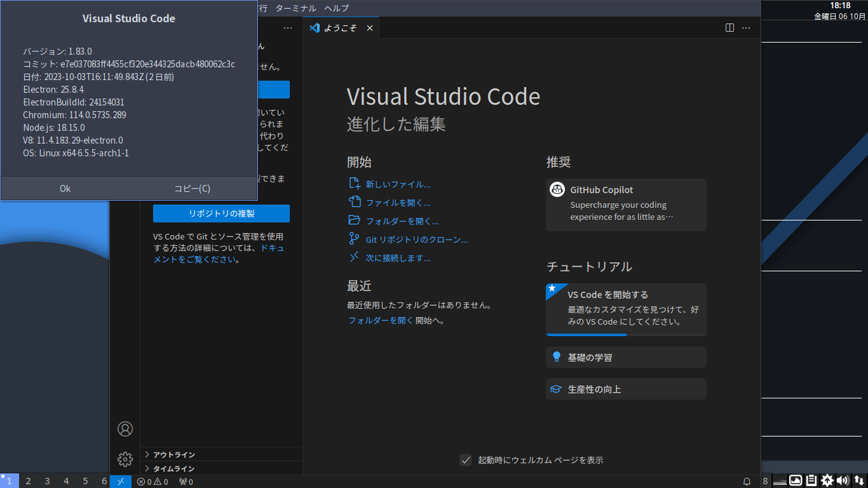Image resolution: width=868 pixels, height=488 pixels.
Task: Click the clipboard icon in the system tray
Action: pos(811,480)
